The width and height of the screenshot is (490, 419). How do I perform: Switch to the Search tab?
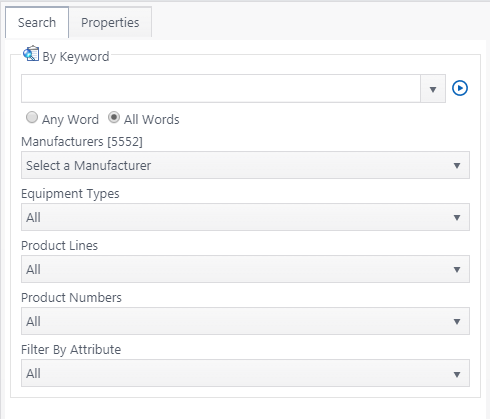[x=37, y=22]
